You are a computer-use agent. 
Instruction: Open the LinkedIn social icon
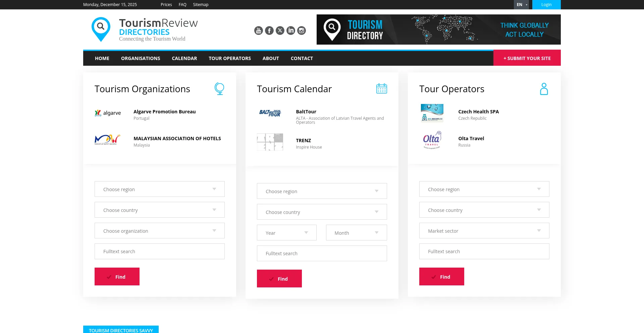click(291, 31)
